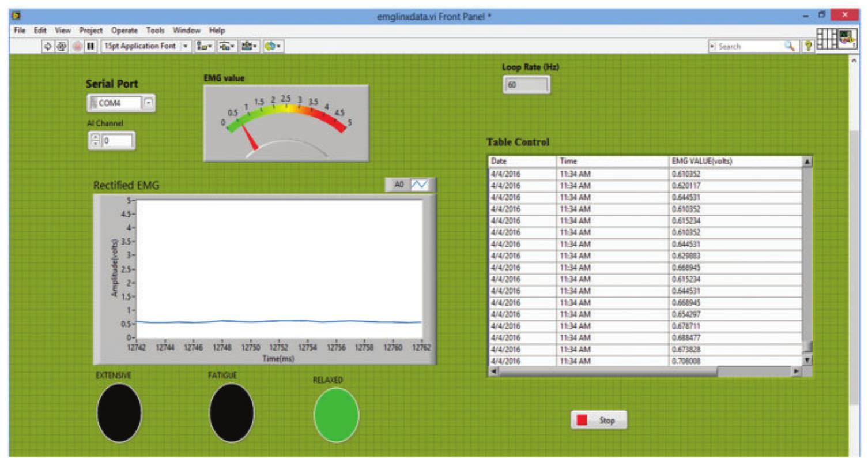Open the Resize Objects toolbar menu
The width and height of the screenshot is (868, 458).
[249, 46]
